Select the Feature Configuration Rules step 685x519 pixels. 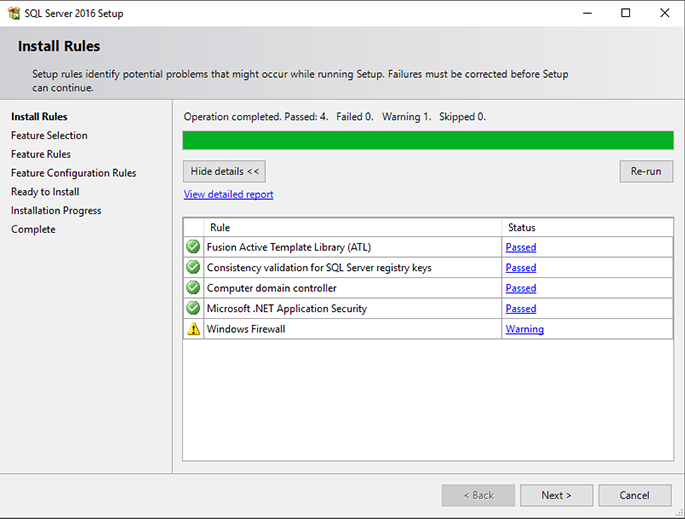[73, 173]
